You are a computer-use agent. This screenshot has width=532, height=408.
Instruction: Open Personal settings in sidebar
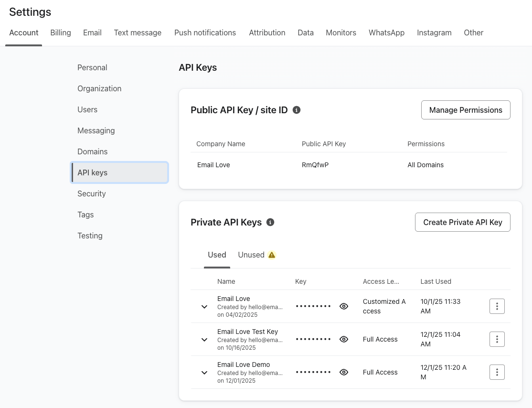click(x=92, y=67)
